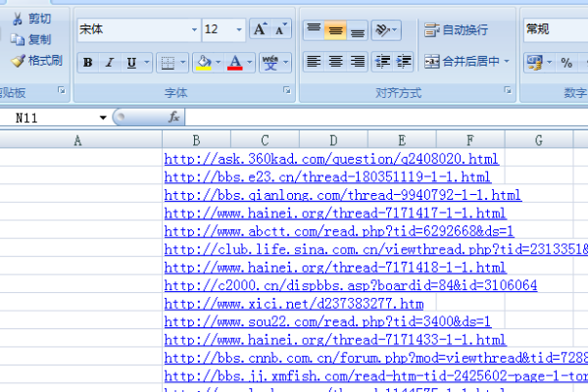The image size is (588, 392).
Task: Click the phonetic guide (wén) icon
Action: pos(270,63)
